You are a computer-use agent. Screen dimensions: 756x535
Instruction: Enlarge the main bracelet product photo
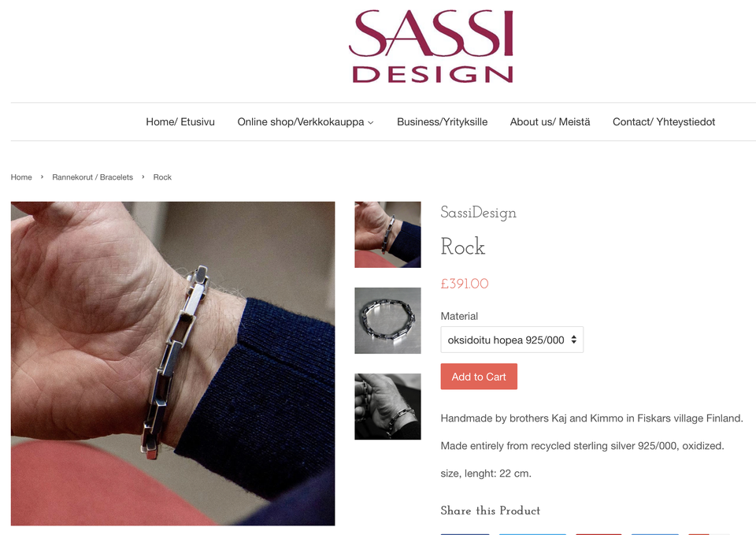(172, 363)
